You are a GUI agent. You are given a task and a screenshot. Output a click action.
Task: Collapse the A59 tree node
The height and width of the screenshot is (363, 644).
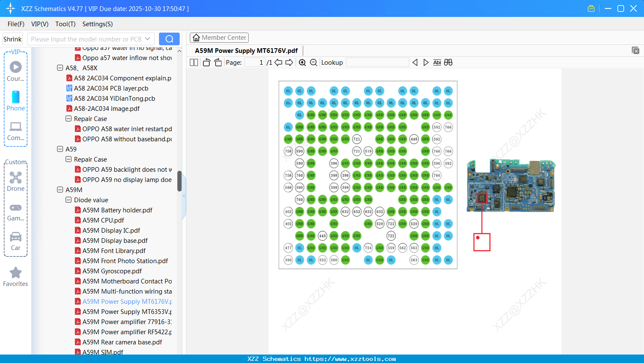(60, 149)
